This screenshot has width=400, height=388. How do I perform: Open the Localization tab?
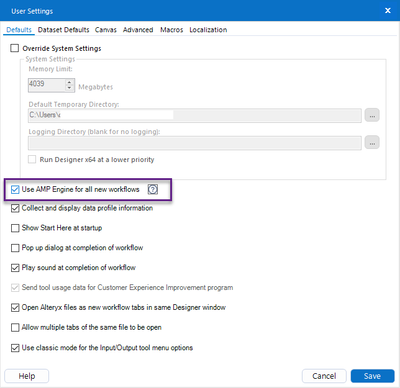[x=208, y=30]
